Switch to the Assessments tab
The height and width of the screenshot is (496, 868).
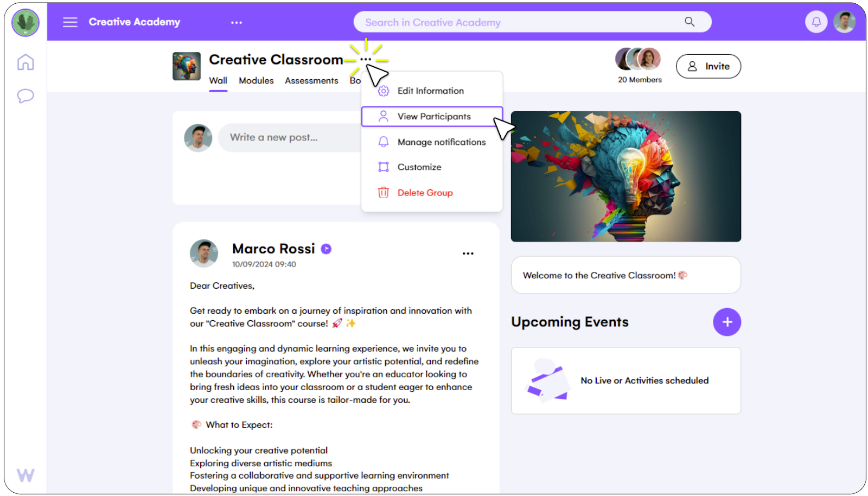(311, 81)
